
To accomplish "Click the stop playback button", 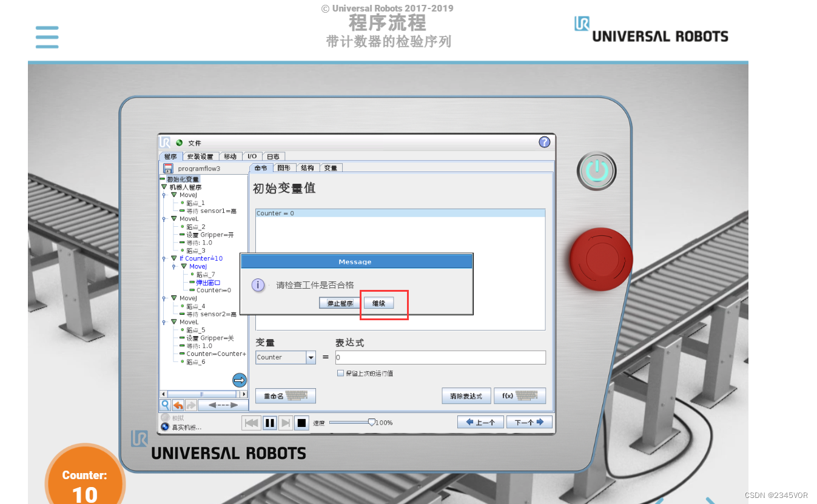I will coord(301,423).
